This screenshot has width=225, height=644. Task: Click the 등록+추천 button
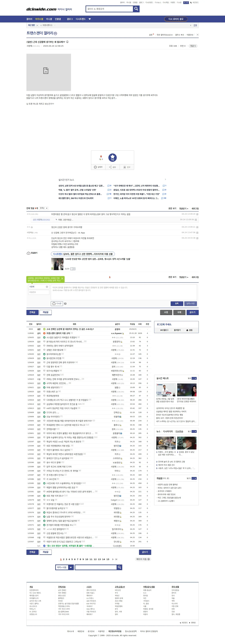tap(191, 303)
